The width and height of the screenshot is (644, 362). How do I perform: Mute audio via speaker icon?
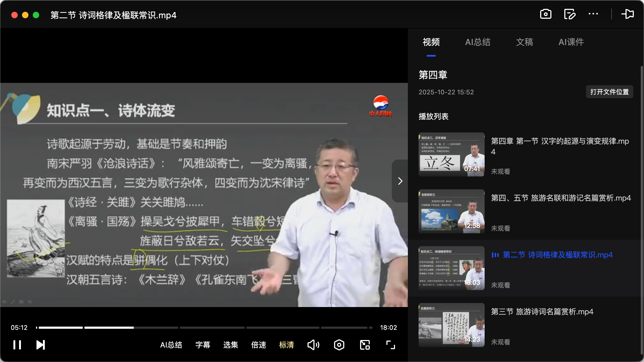coord(313,345)
